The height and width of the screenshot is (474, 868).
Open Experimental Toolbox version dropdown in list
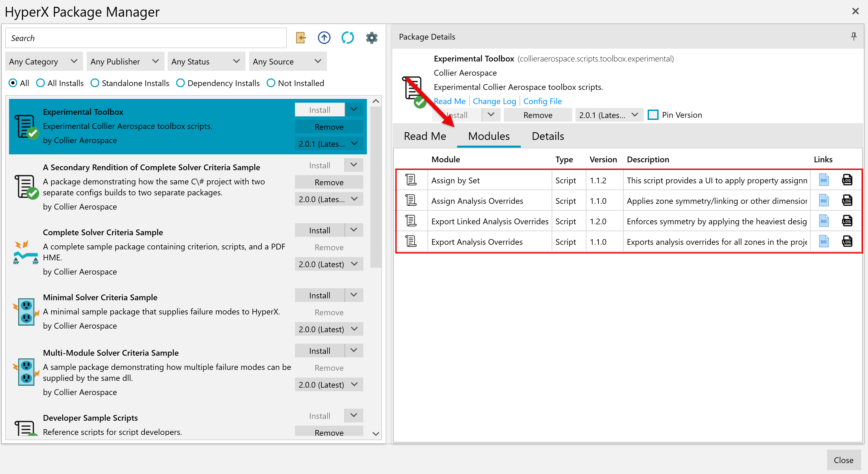pyautogui.click(x=329, y=144)
